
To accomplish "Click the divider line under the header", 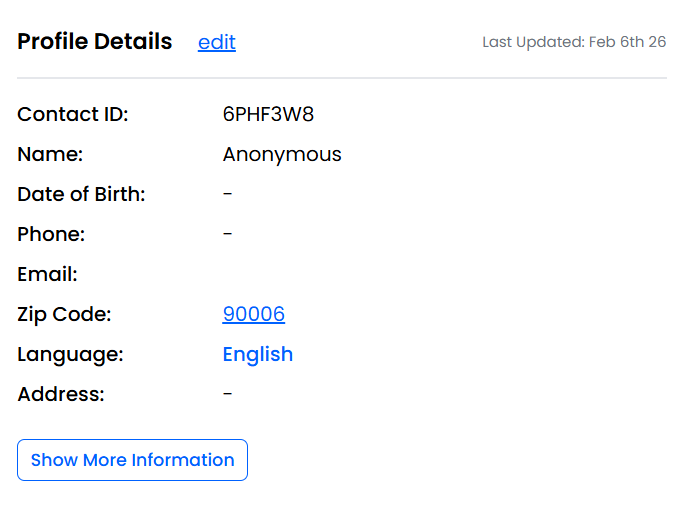I will click(342, 78).
